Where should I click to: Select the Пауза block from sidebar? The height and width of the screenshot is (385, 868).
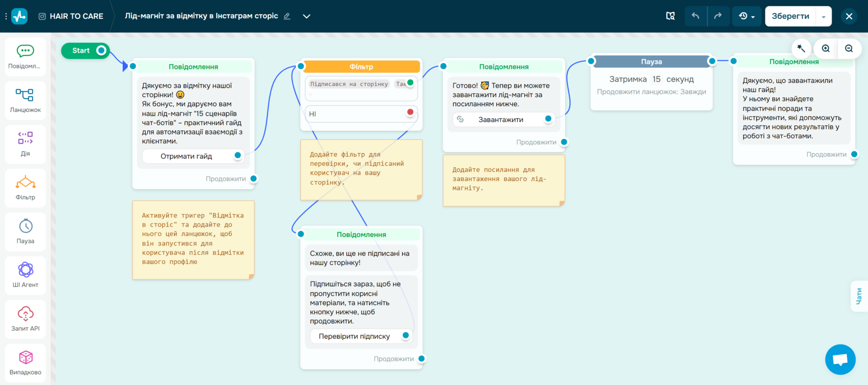[25, 232]
